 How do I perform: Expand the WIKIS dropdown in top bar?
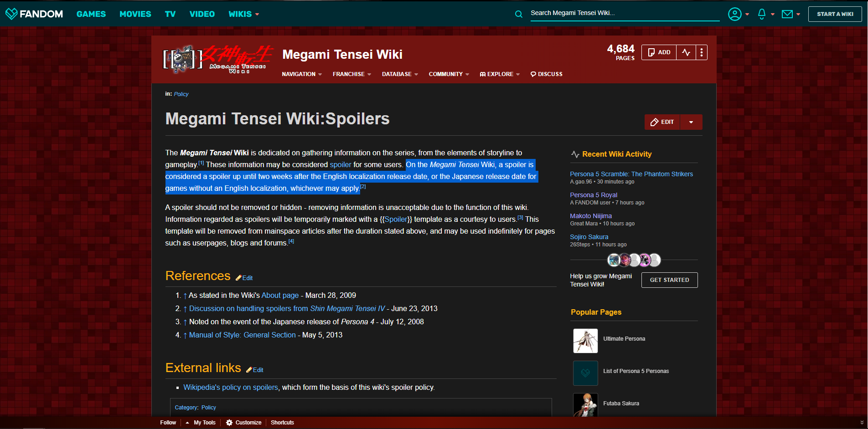pos(243,14)
